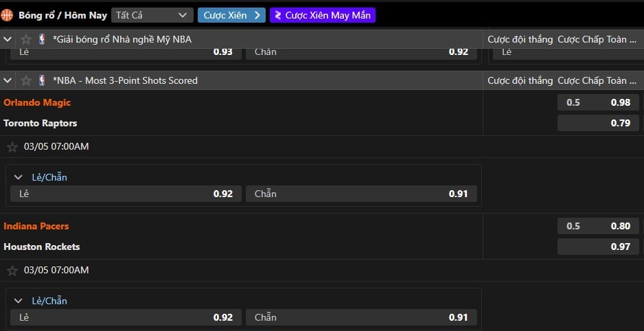Open Cược Xiên May Mắn lucky parlay
This screenshot has width=644, height=331.
323,16
